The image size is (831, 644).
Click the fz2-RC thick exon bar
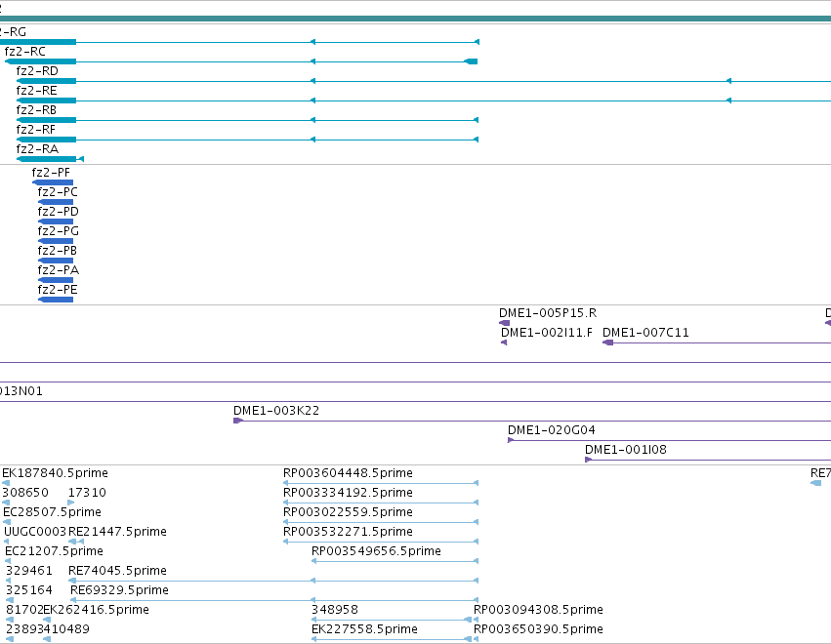click(x=41, y=62)
